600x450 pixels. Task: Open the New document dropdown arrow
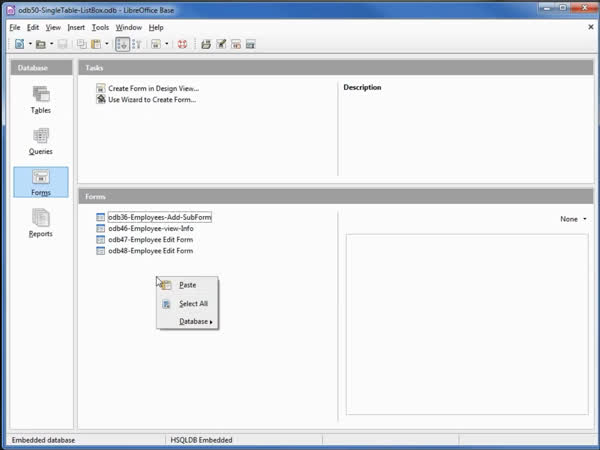coord(30,44)
